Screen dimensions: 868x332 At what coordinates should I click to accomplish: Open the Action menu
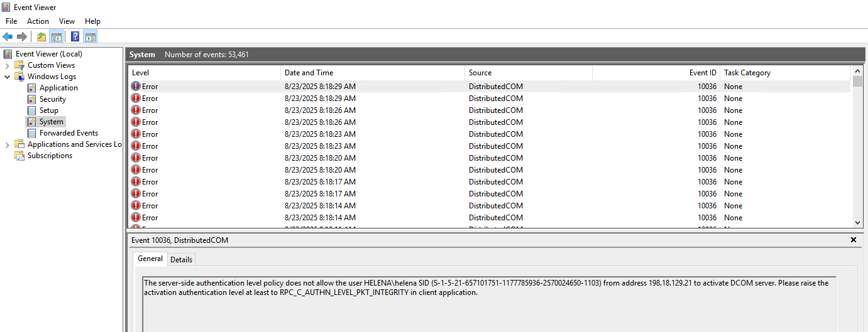tap(38, 21)
